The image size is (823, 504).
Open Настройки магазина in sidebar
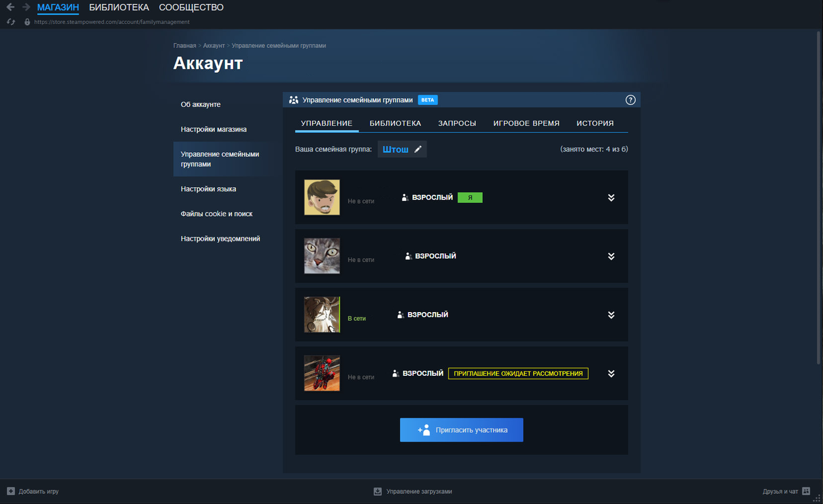(x=214, y=129)
